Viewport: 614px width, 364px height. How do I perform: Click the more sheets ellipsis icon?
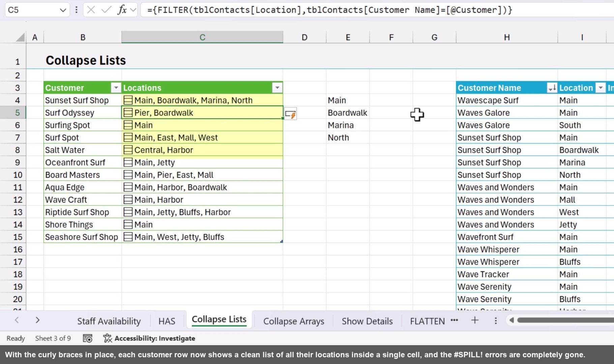click(x=454, y=320)
